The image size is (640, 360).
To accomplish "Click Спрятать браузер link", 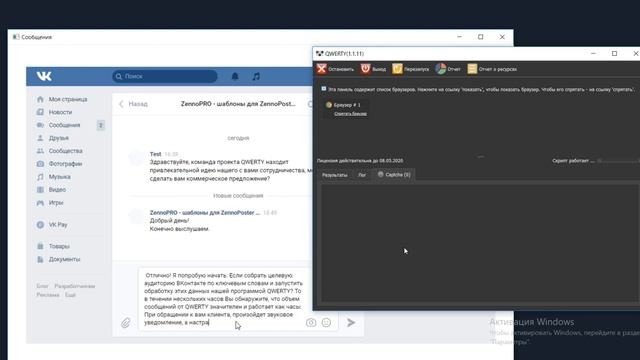I will pos(350,114).
